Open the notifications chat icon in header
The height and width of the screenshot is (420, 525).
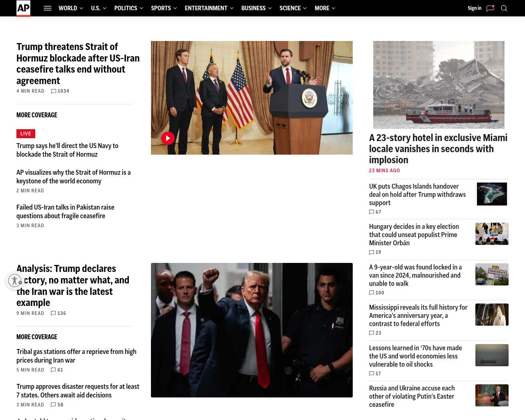pos(490,8)
